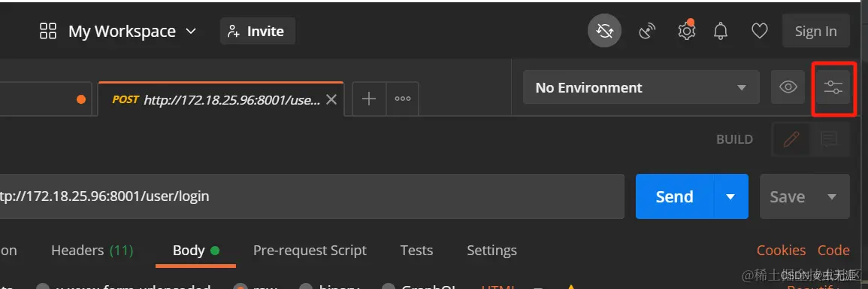Image resolution: width=868 pixels, height=289 pixels.
Task: Open the notifications bell
Action: [720, 32]
